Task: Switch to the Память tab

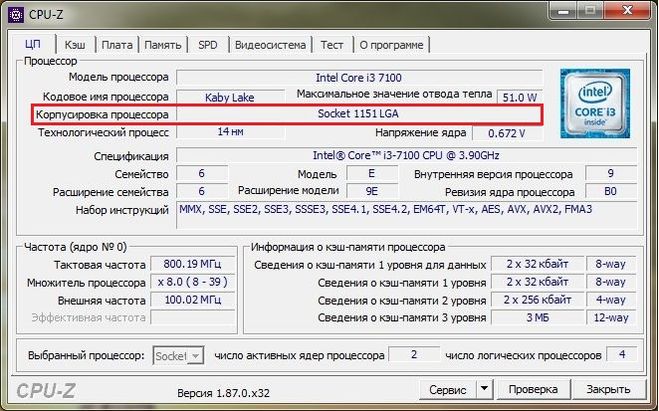Action: click(163, 45)
